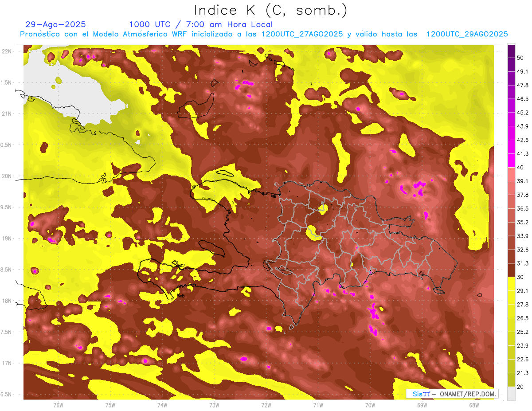Click the 68W longitude axis label
The width and height of the screenshot is (532, 411).
474,405
